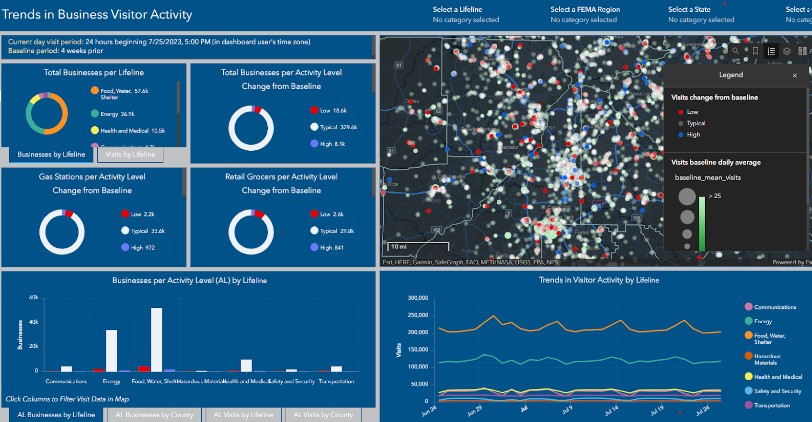Viewport: 812px width, 422px height.
Task: Toggle Safety and Security series in line legend
Action: pyautogui.click(x=773, y=391)
